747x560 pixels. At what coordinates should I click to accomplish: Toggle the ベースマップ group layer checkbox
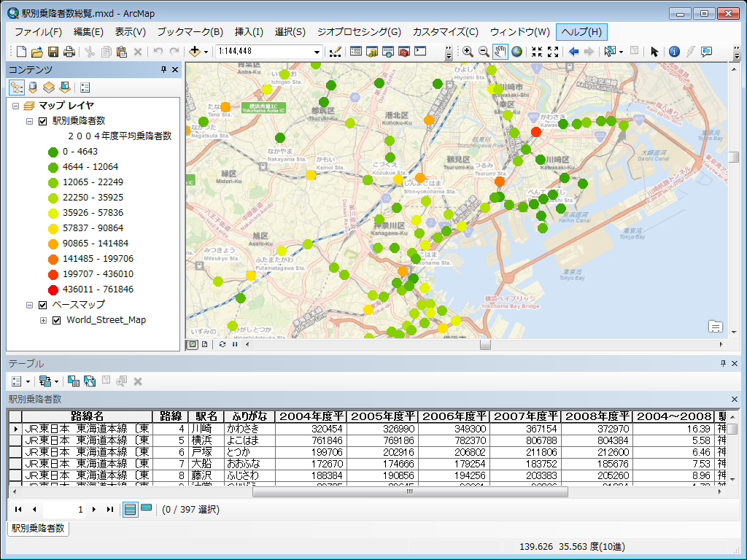42,305
